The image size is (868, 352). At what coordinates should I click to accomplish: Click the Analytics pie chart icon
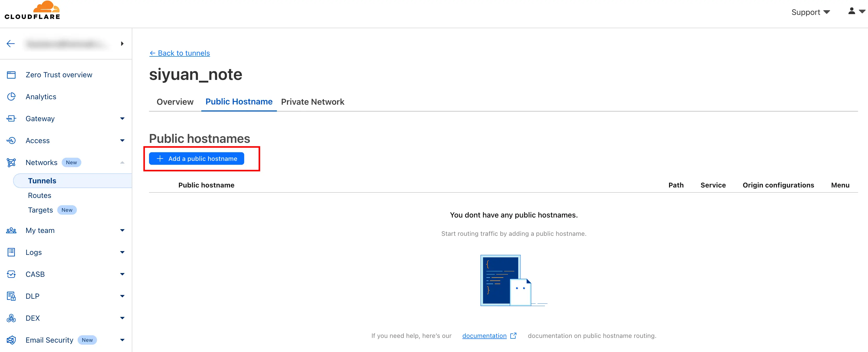click(11, 97)
